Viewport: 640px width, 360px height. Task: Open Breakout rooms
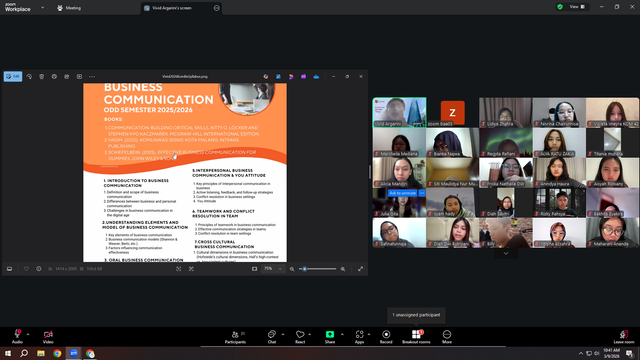click(416, 337)
